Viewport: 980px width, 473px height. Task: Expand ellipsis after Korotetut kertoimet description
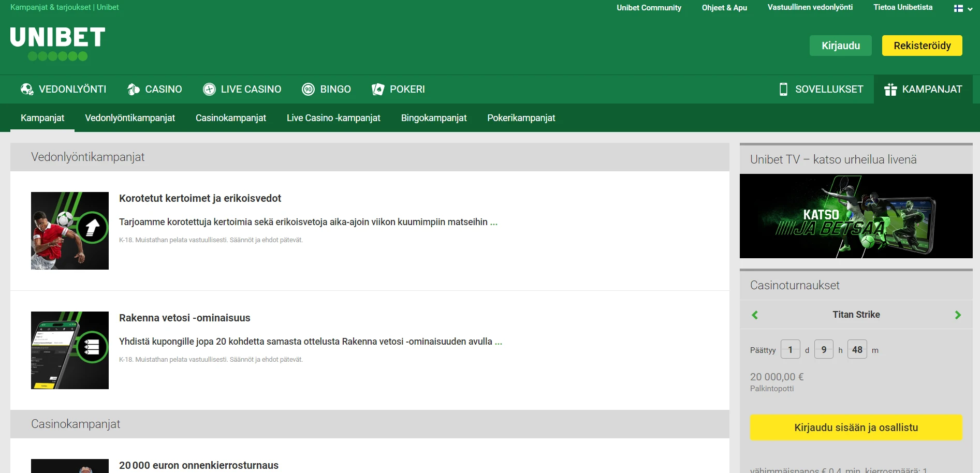coord(494,223)
